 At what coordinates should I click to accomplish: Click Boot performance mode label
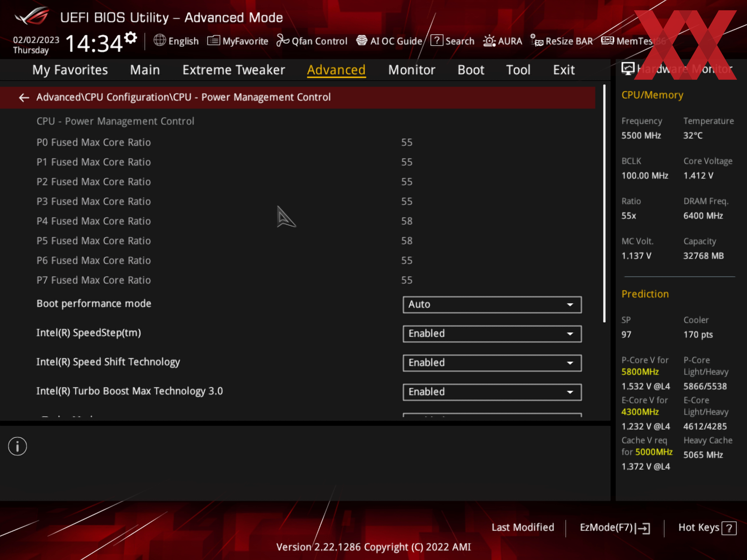tap(94, 304)
